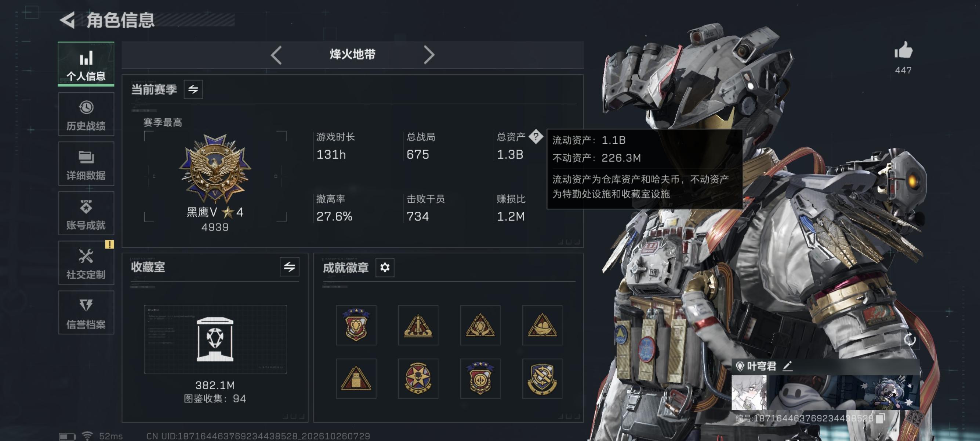Open the collection room showcase thumbnail
Image resolution: width=980 pixels, height=441 pixels.
[215, 339]
